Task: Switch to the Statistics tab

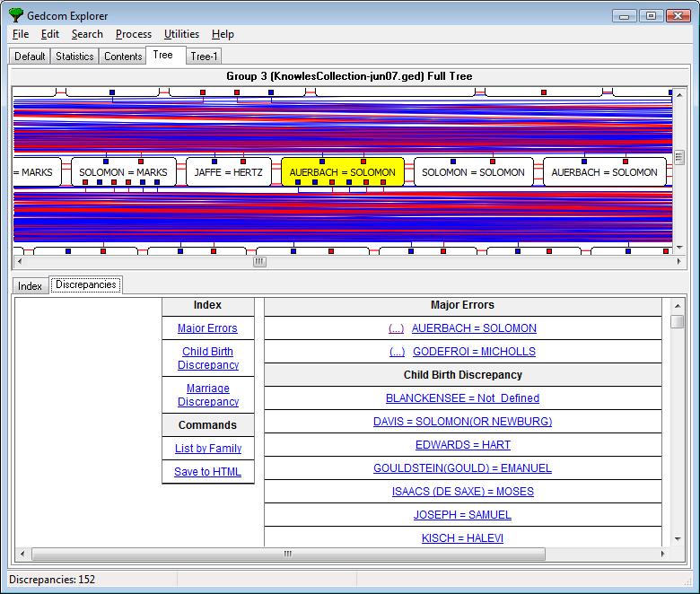Action: tap(74, 57)
